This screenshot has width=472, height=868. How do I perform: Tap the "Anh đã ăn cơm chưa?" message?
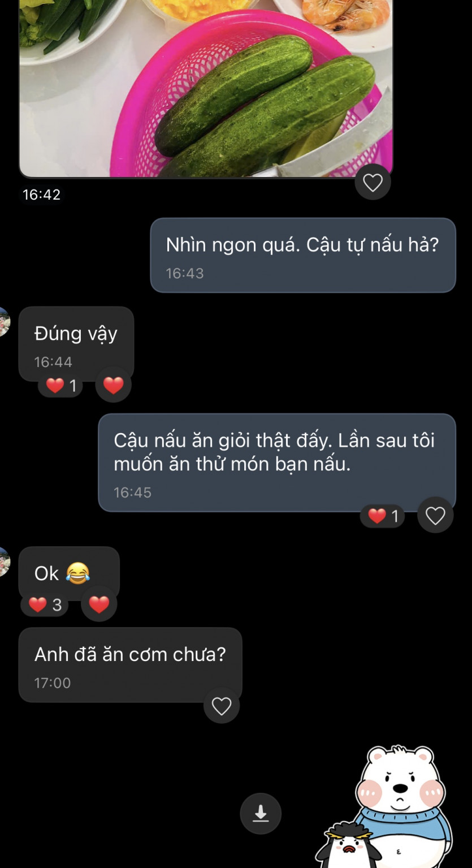130,664
